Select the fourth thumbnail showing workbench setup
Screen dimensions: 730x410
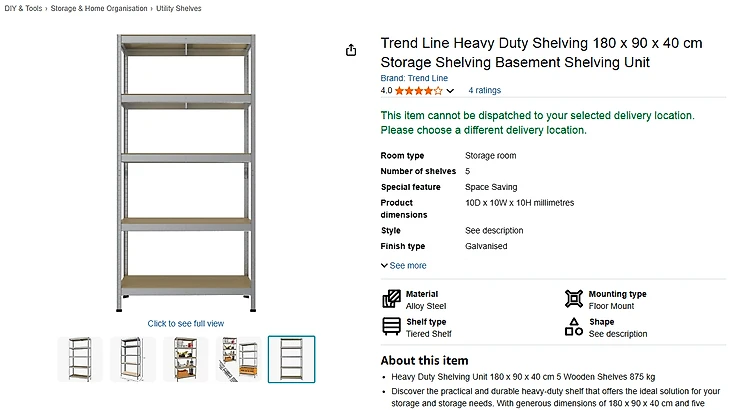238,359
